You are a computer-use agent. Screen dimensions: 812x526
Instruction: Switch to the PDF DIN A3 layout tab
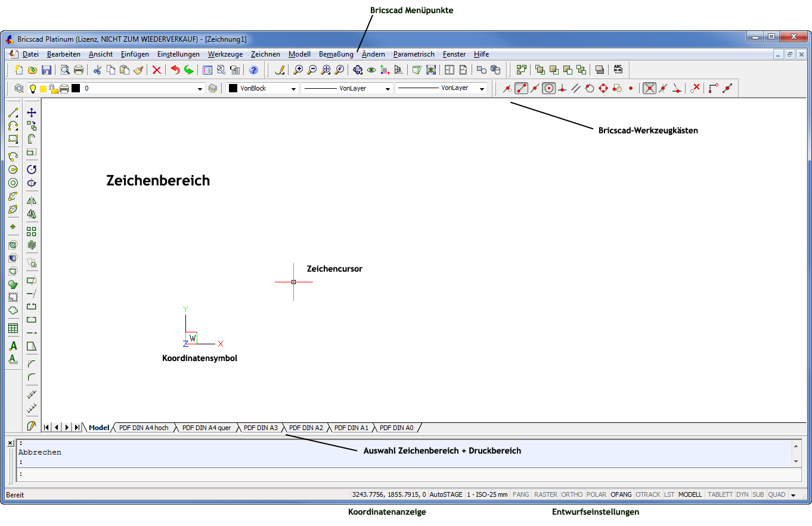point(261,428)
